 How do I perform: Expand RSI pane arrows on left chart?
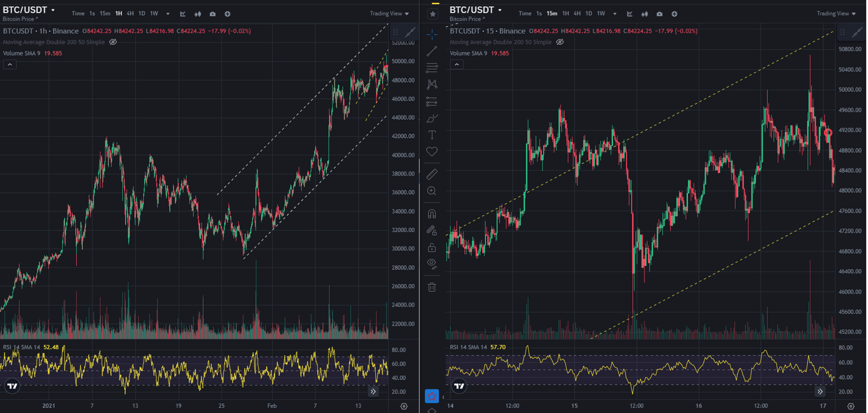pyautogui.click(x=373, y=392)
